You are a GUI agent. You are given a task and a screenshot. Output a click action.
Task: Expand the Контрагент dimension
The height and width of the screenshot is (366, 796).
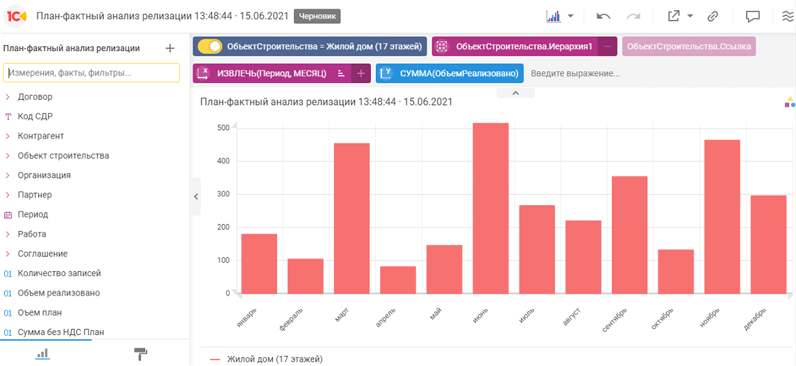point(8,136)
